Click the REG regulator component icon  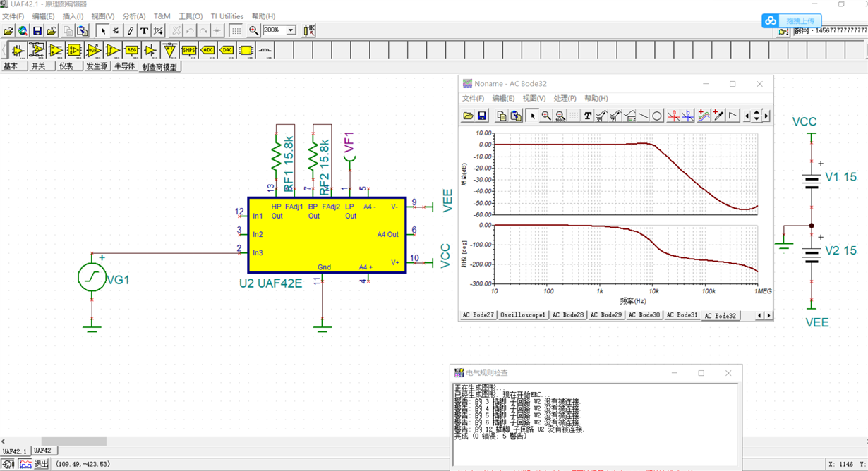[131, 50]
